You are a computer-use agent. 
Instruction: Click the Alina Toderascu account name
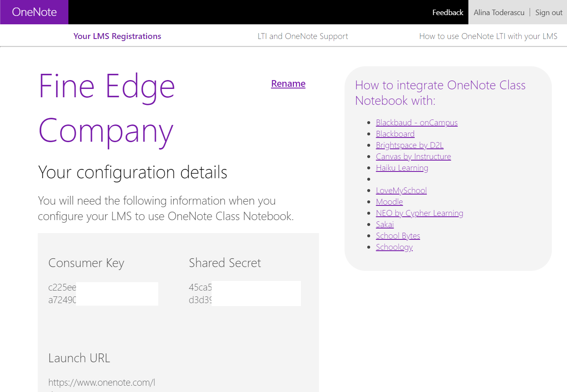[x=499, y=13]
